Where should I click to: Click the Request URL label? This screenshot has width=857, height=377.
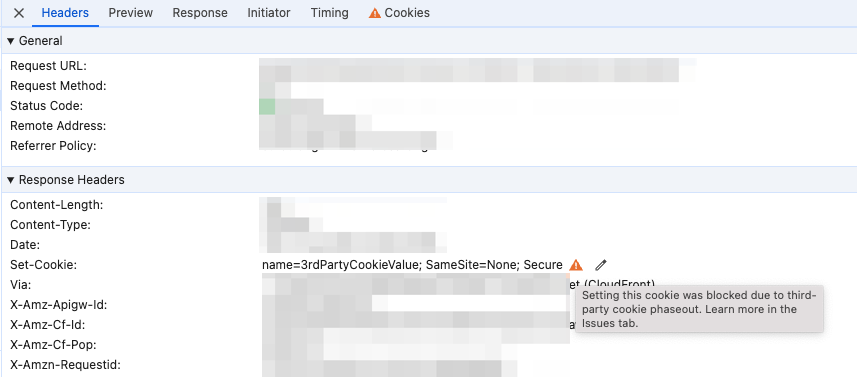click(49, 66)
